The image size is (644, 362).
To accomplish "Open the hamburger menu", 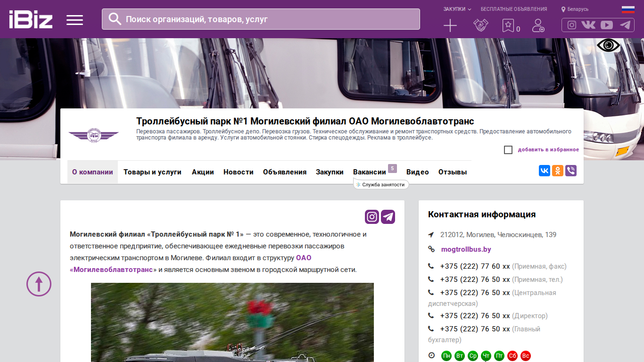I will [x=74, y=20].
